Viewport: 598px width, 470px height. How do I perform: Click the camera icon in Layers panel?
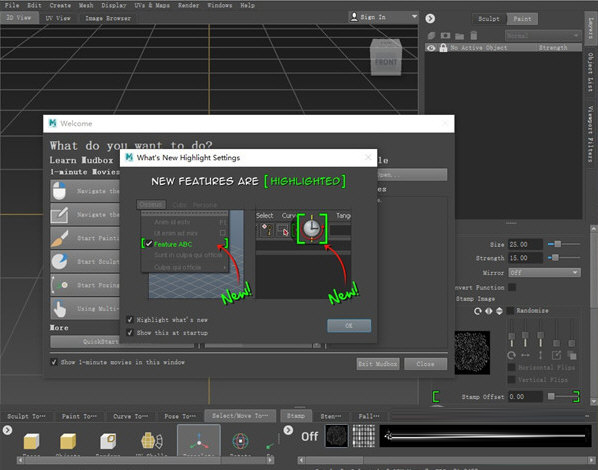(445, 35)
